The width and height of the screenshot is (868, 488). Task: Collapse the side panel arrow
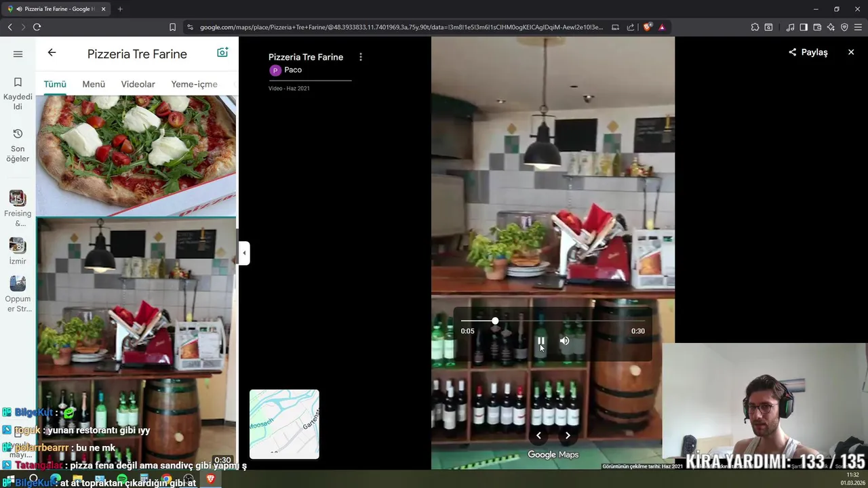244,253
